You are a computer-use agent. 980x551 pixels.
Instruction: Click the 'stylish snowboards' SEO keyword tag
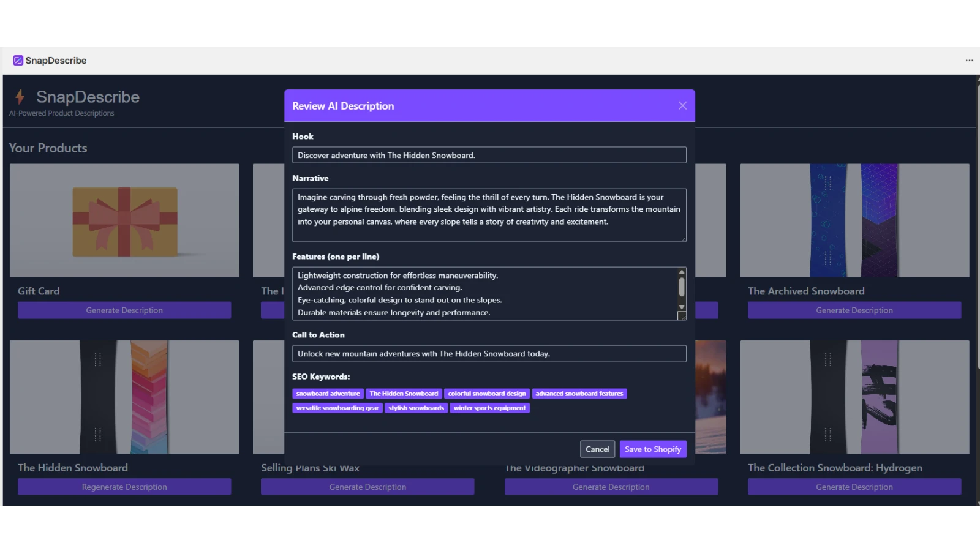tap(416, 408)
